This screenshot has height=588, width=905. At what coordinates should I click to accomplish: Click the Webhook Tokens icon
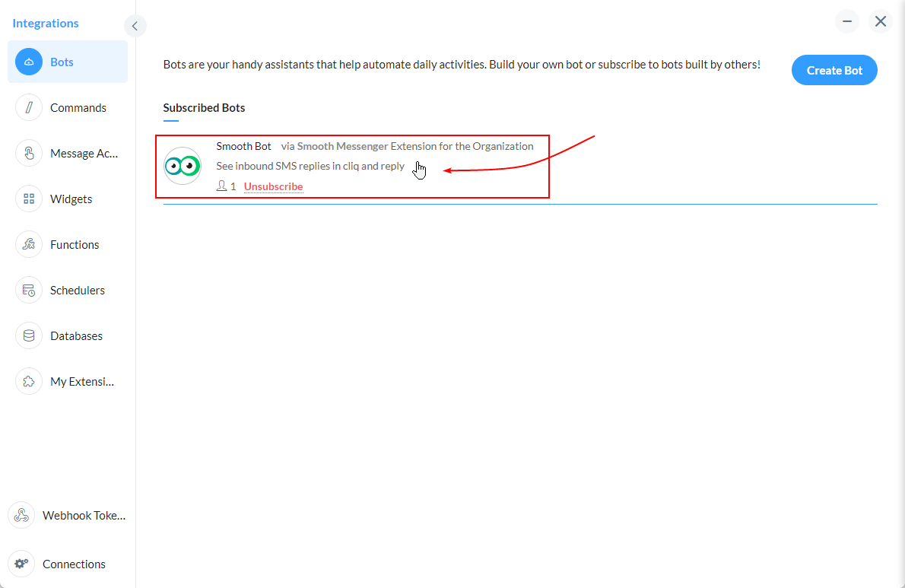tap(21, 515)
